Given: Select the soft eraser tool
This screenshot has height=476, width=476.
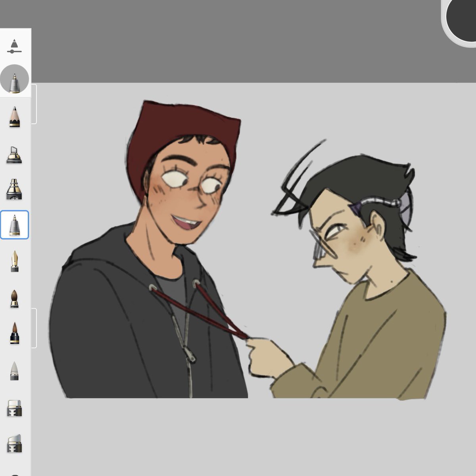Looking at the screenshot, I should [15, 443].
